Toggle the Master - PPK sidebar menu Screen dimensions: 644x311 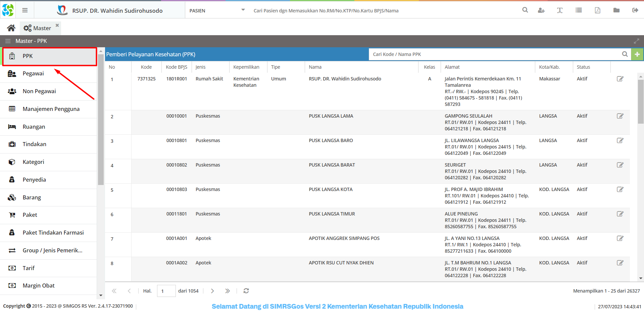click(8, 41)
